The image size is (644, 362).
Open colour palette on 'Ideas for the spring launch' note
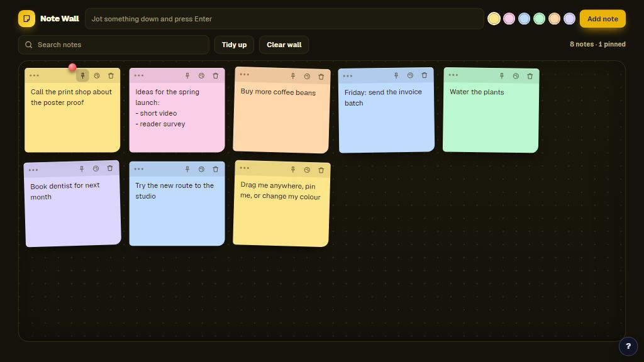click(x=201, y=75)
